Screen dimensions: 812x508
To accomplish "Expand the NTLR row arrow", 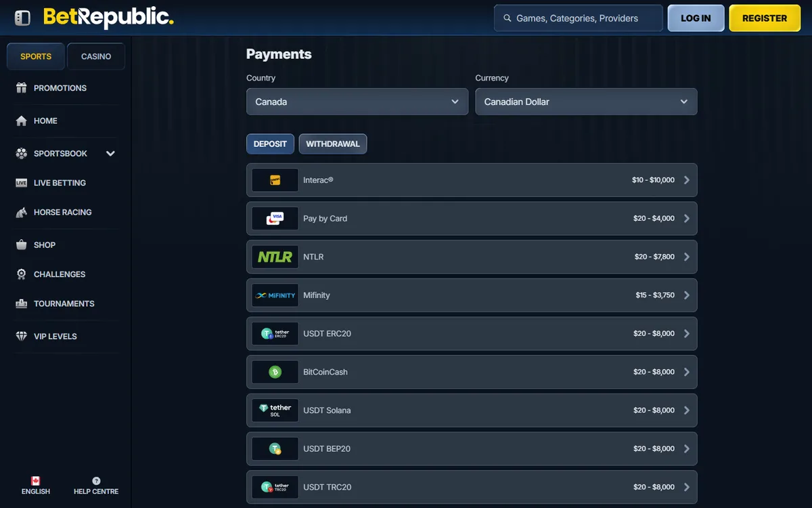I will [x=687, y=257].
